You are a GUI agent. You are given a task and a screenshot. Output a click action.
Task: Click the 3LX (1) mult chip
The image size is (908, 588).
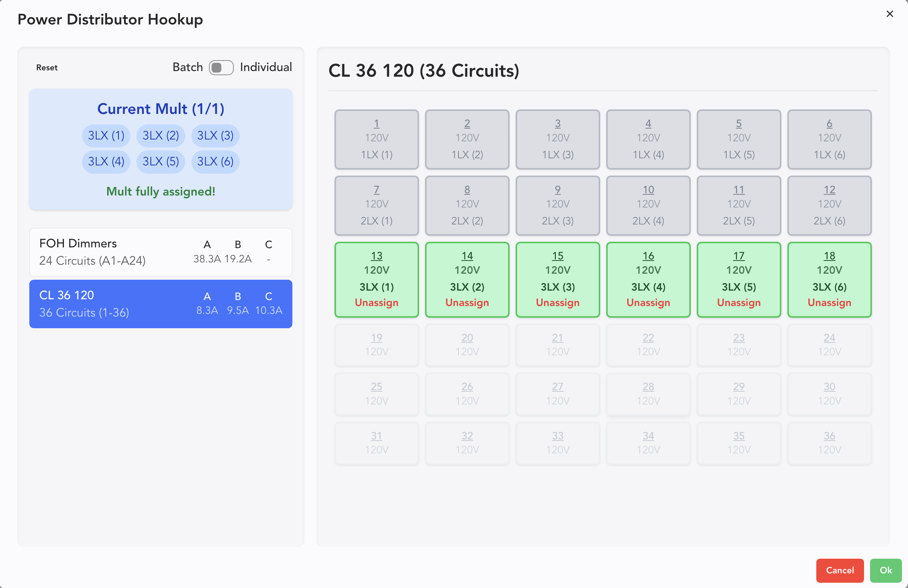tap(106, 135)
